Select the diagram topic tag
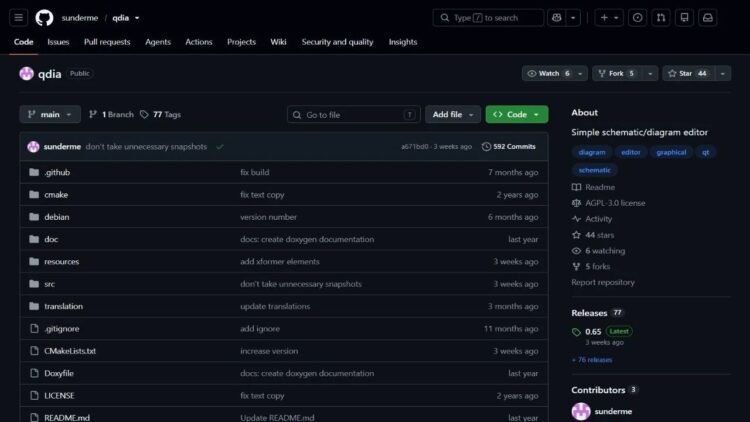 tap(592, 152)
